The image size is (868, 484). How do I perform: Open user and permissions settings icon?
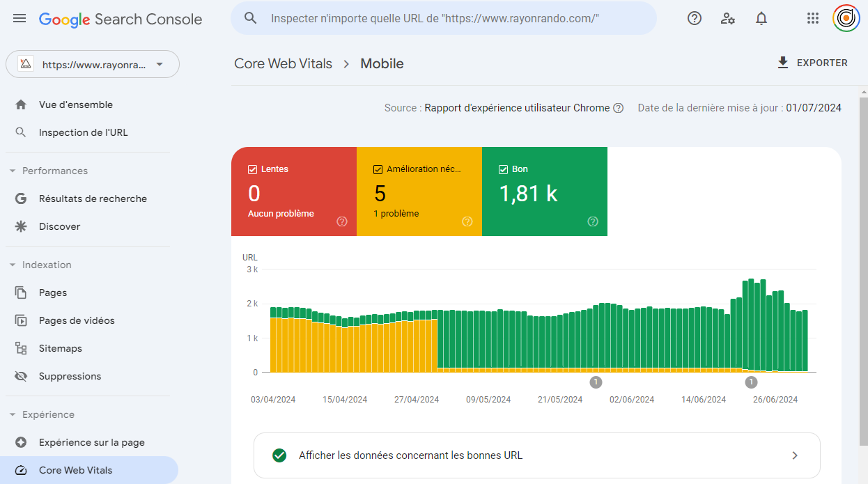728,18
